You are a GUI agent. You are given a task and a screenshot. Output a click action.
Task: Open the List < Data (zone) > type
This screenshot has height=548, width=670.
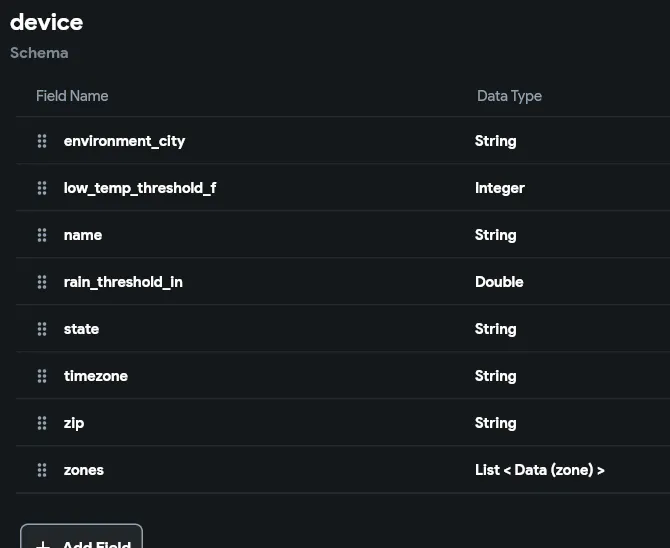540,470
